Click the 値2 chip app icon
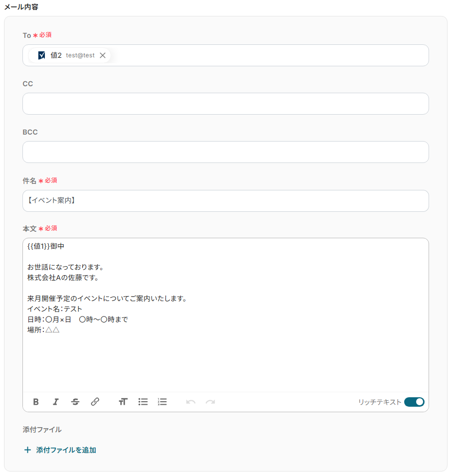This screenshot has height=476, width=450. point(41,55)
